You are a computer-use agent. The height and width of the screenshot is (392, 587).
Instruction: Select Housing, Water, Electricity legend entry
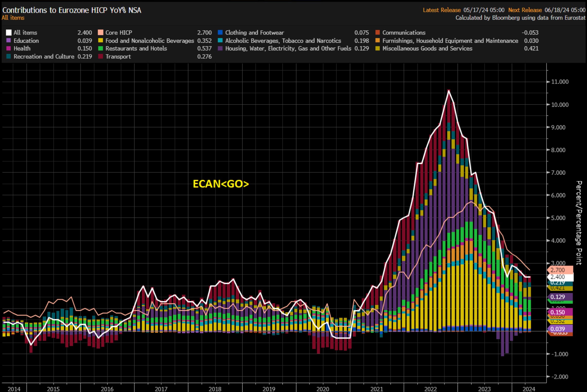[288, 49]
